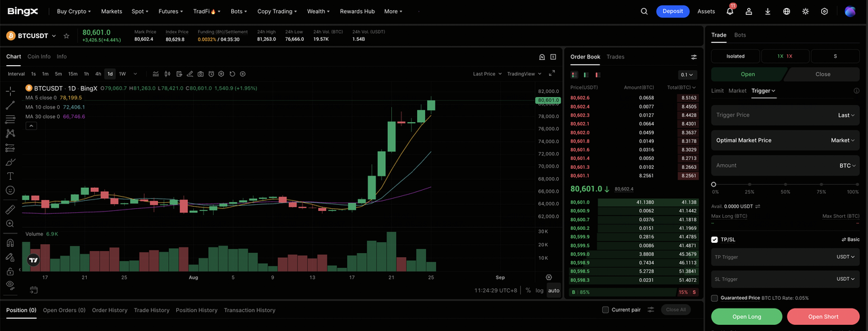Activate the zoom-in magnifier tool
The image size is (868, 331).
point(10,223)
